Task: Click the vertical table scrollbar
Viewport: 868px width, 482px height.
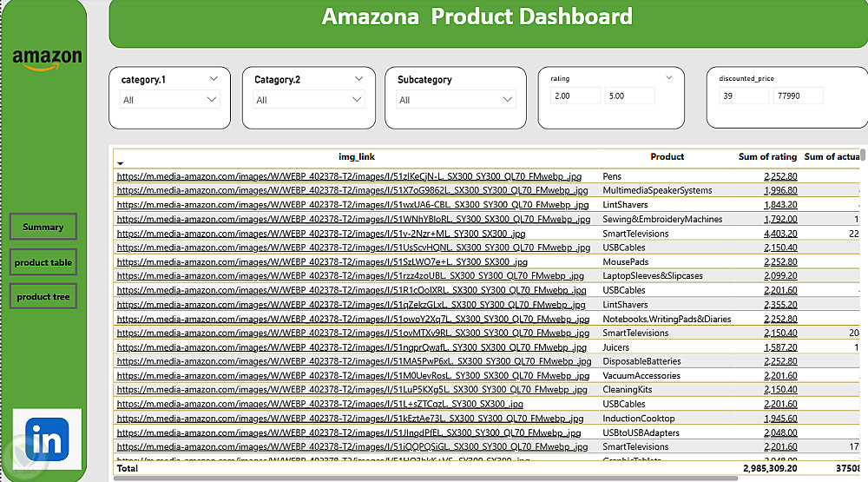Action: (863, 155)
